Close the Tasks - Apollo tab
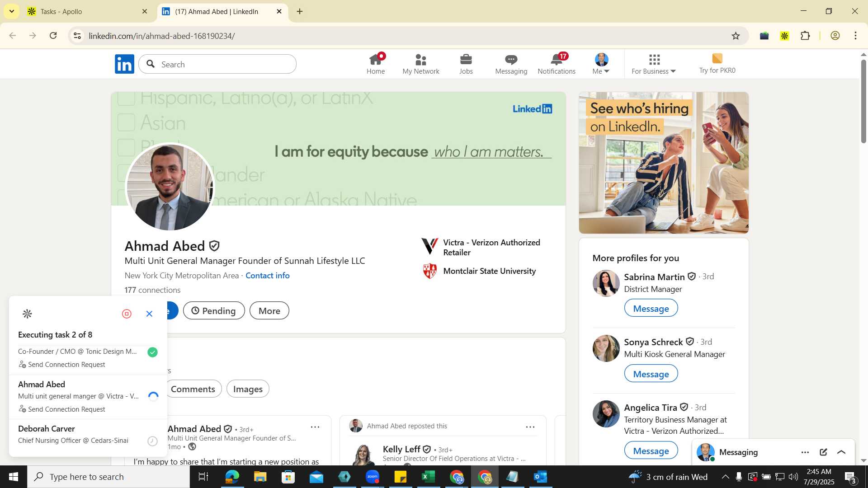Screen dimensions: 868x488 (145, 11)
